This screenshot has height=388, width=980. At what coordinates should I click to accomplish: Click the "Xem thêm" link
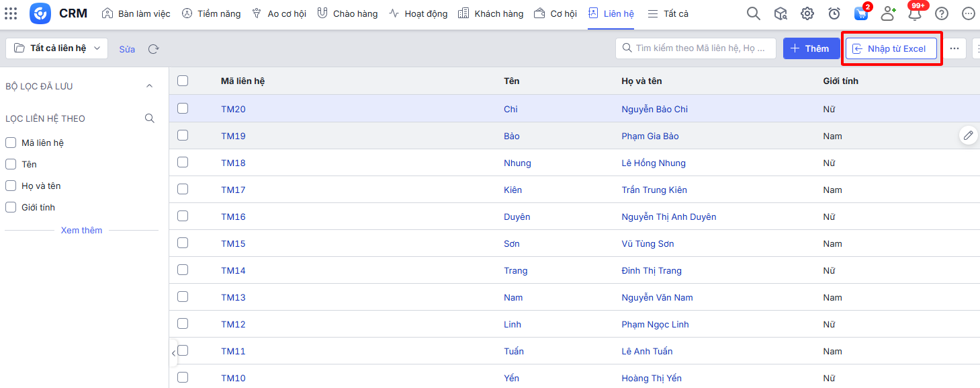tap(81, 230)
